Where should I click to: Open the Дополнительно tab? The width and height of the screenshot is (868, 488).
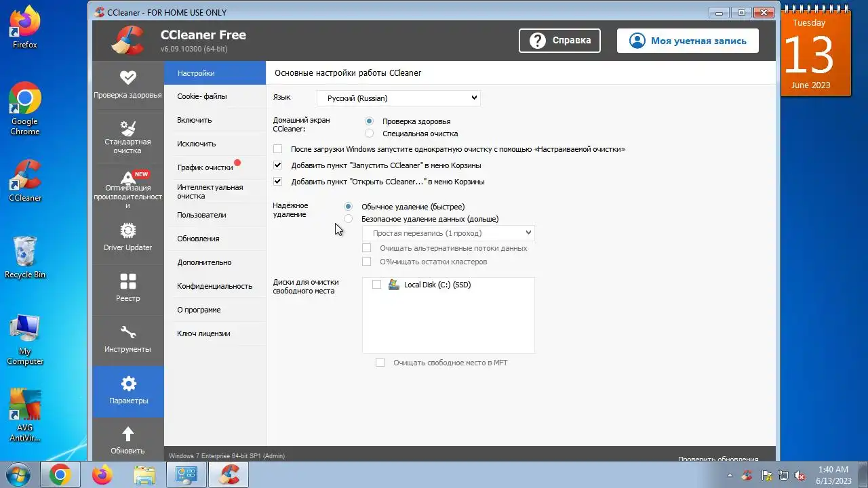coord(215,262)
